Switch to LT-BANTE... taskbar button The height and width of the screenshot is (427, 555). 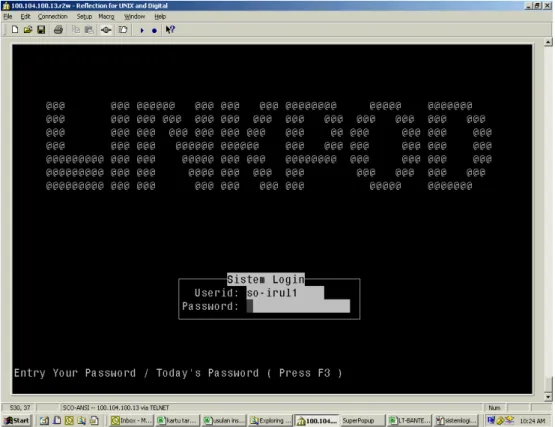tap(409, 421)
